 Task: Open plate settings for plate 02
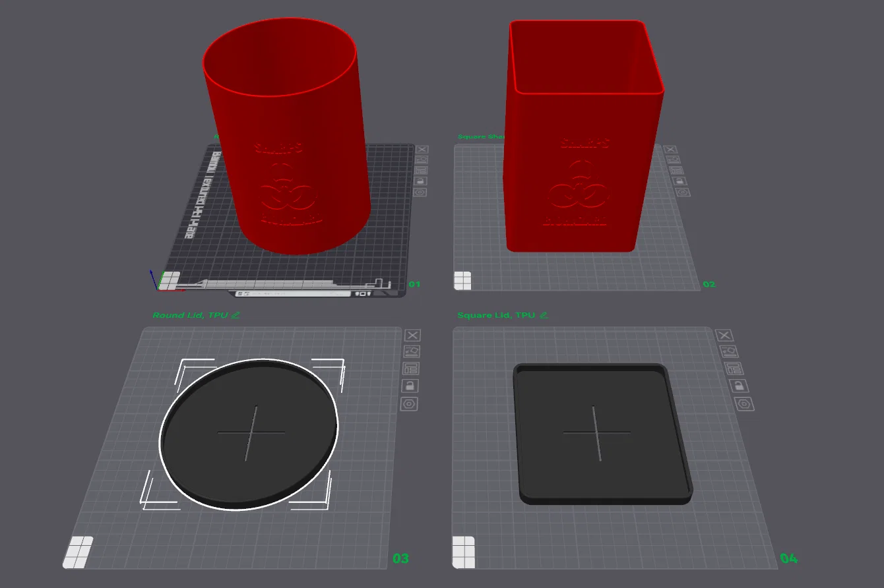(x=683, y=192)
